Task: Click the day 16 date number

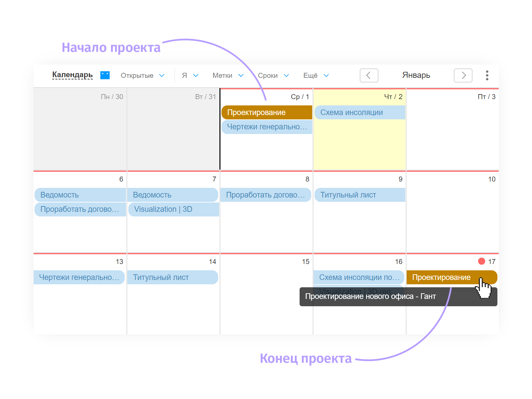Action: (399, 262)
